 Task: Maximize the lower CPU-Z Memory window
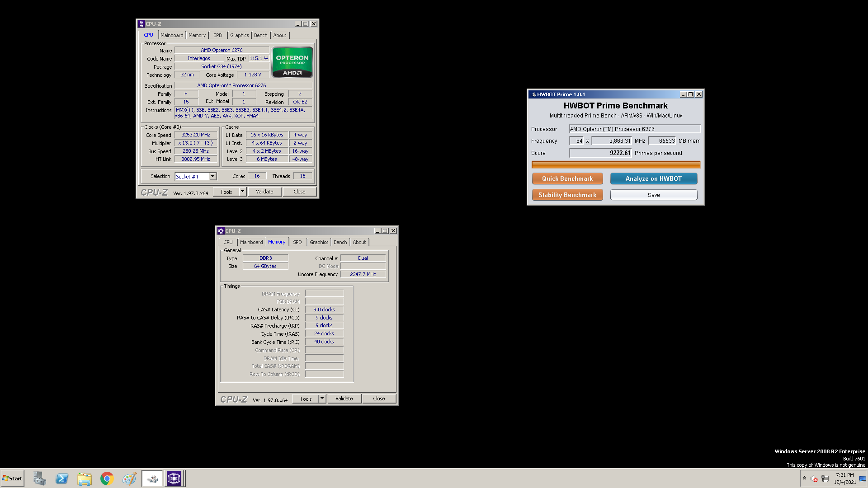pyautogui.click(x=385, y=231)
